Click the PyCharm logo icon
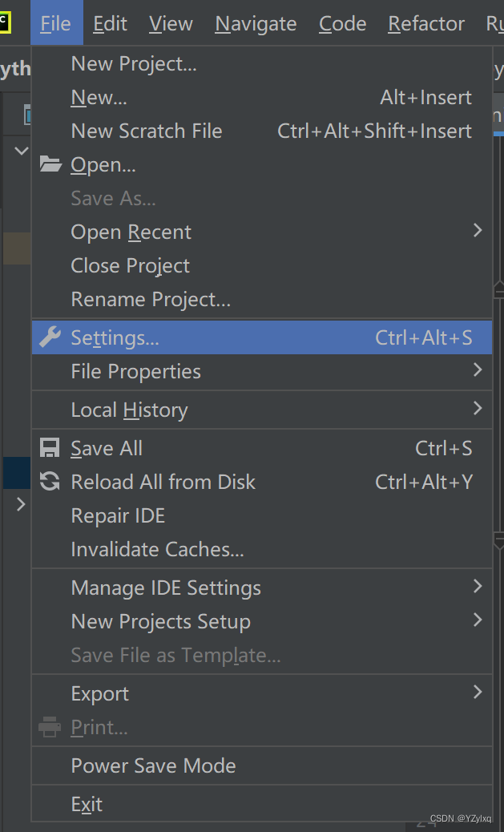The height and width of the screenshot is (832, 504). (x=5, y=22)
